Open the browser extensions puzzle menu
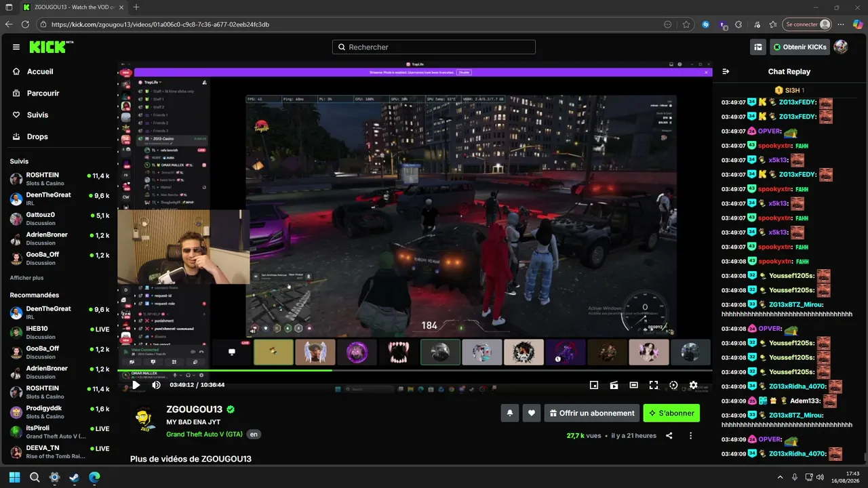This screenshot has height=488, width=868. (x=739, y=24)
